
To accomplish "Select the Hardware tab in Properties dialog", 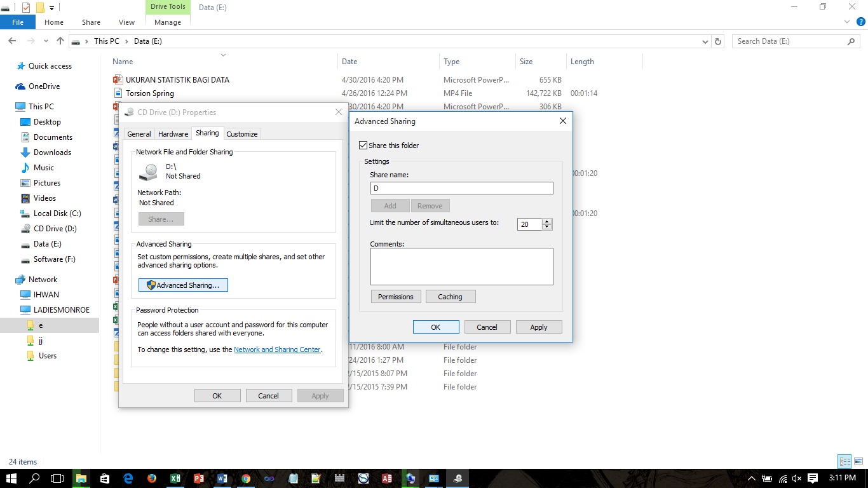I will coord(173,134).
